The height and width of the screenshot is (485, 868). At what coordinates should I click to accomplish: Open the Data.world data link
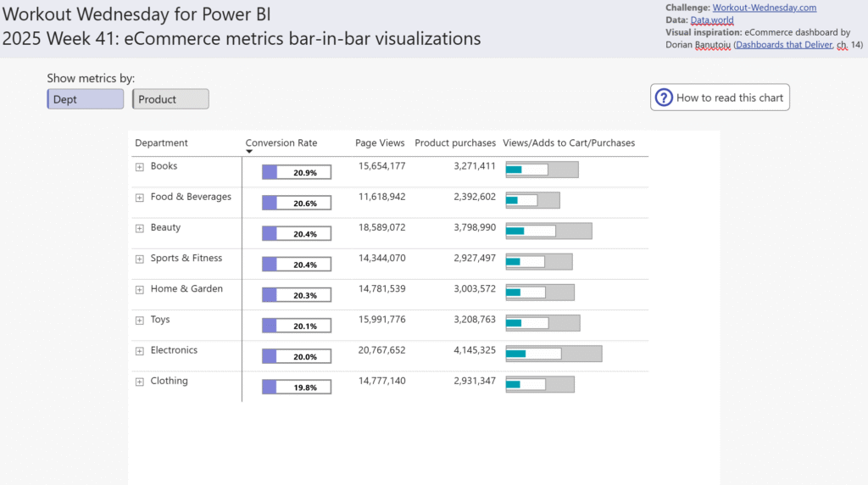click(x=712, y=20)
